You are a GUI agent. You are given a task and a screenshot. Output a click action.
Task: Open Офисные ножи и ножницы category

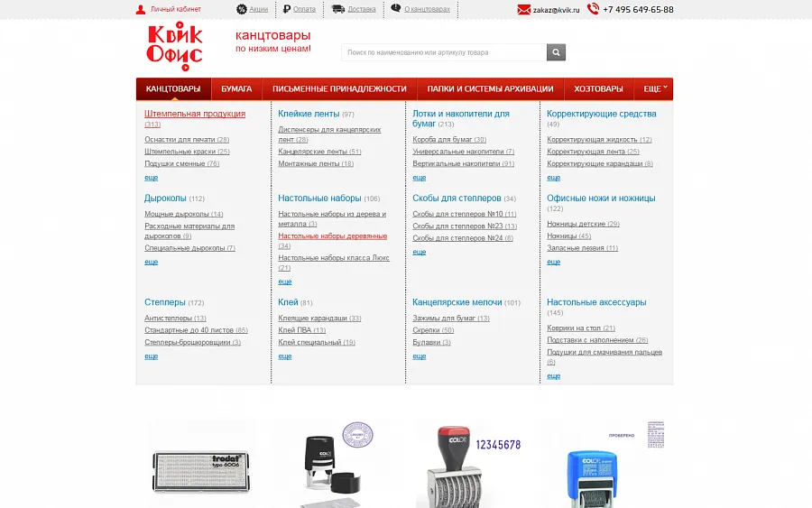pos(601,198)
